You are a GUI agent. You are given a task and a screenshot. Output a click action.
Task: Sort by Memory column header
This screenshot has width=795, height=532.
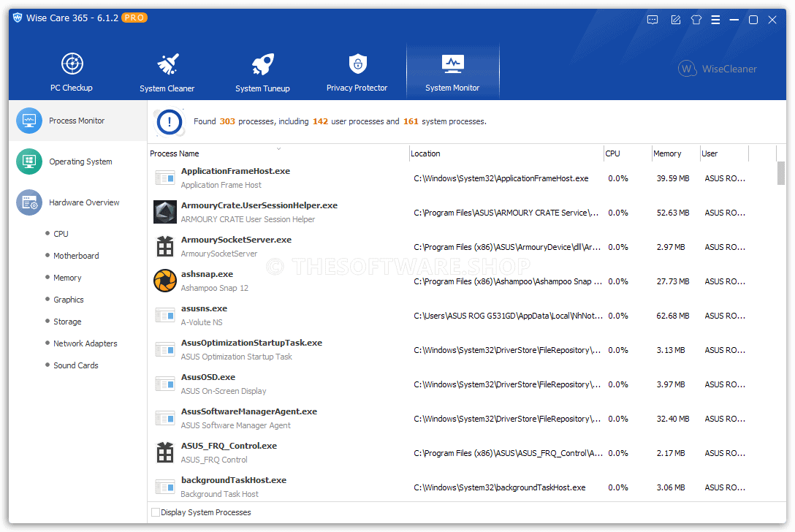(667, 153)
